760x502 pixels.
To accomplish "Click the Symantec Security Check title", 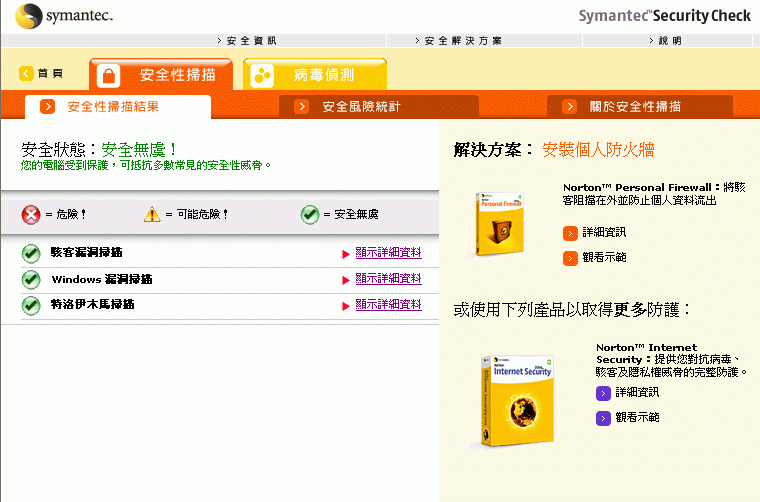I will [665, 16].
